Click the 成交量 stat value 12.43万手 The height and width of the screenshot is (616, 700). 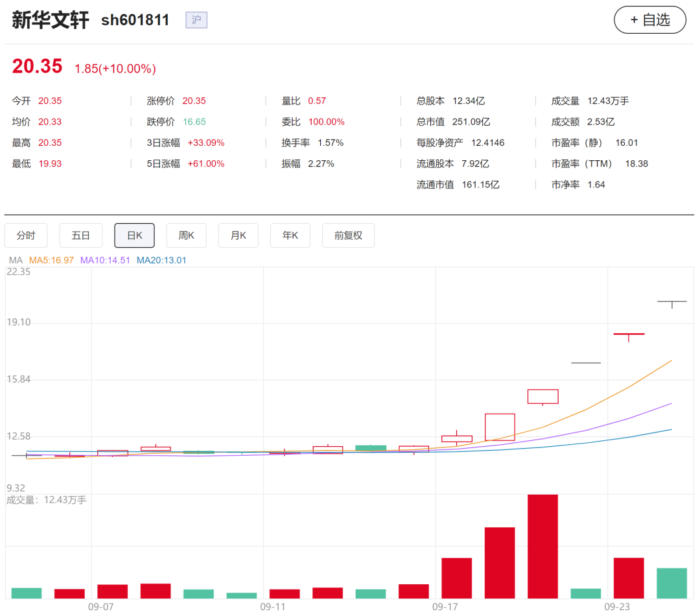(608, 101)
